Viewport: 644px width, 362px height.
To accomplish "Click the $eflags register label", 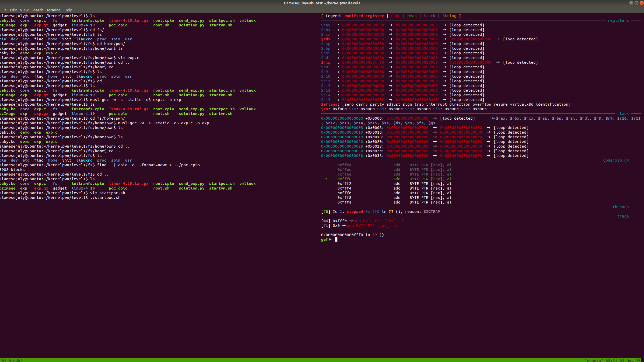I will click(329, 104).
